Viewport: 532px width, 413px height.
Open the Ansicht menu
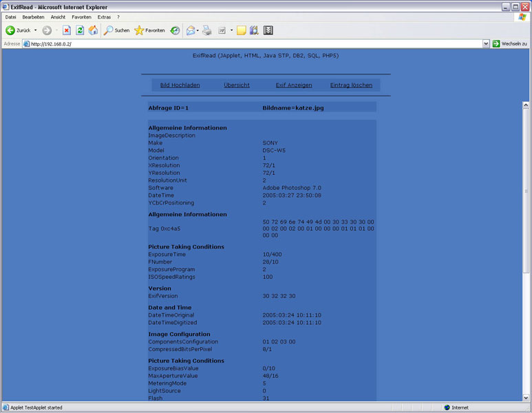[x=58, y=17]
